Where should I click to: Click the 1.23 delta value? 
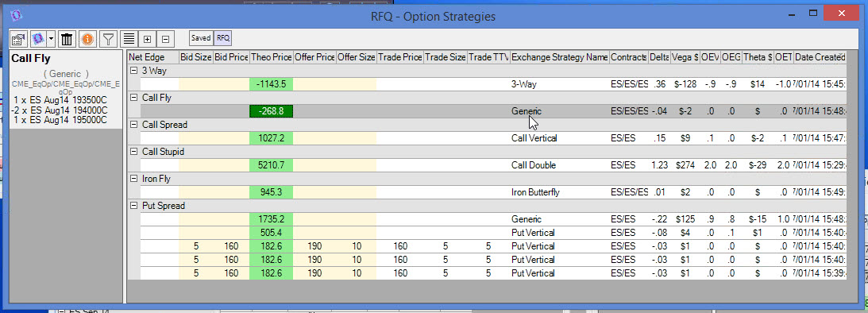pyautogui.click(x=659, y=166)
